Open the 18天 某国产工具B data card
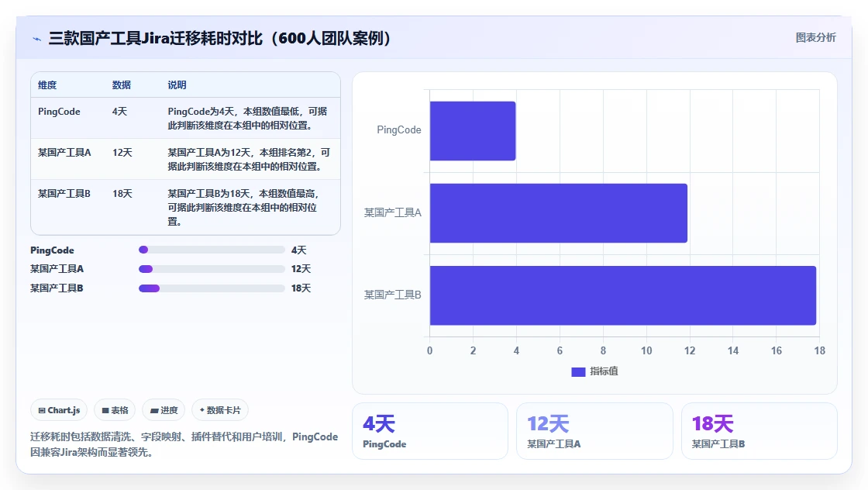This screenshot has width=868, height=490. click(759, 431)
